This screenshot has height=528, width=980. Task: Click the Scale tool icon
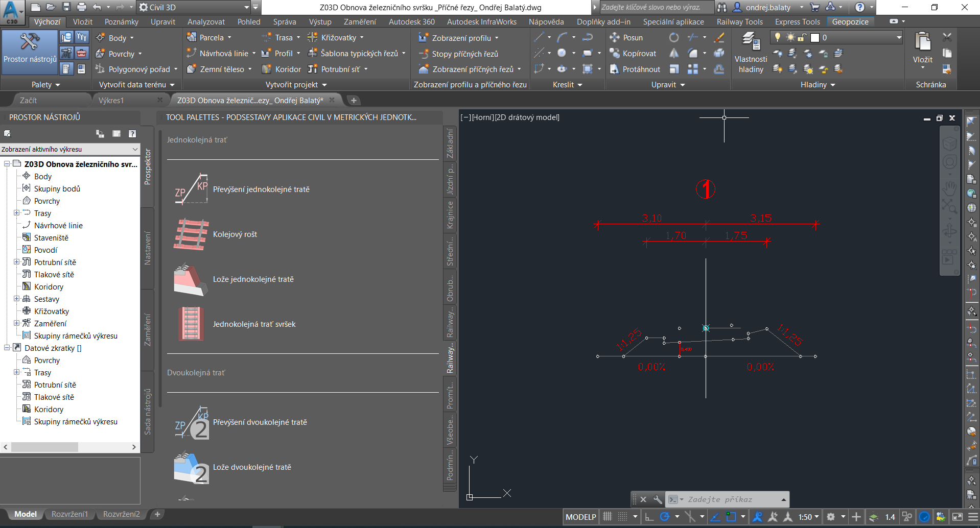coord(674,69)
